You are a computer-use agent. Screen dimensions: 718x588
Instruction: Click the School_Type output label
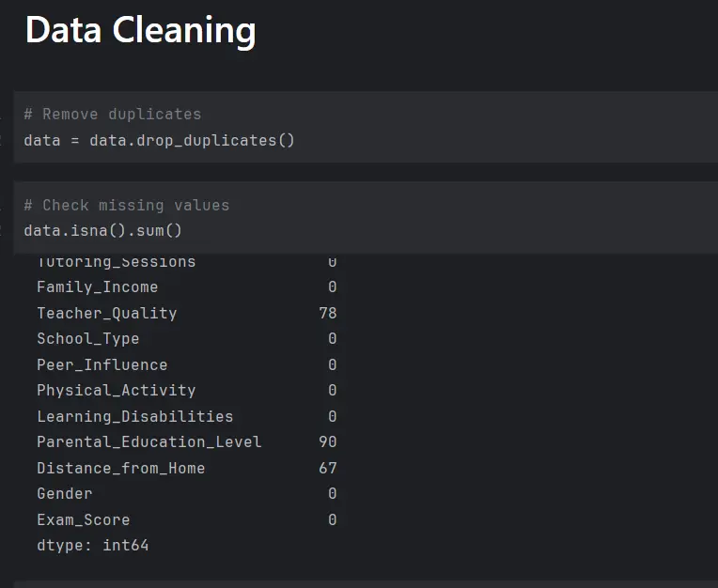tap(87, 339)
